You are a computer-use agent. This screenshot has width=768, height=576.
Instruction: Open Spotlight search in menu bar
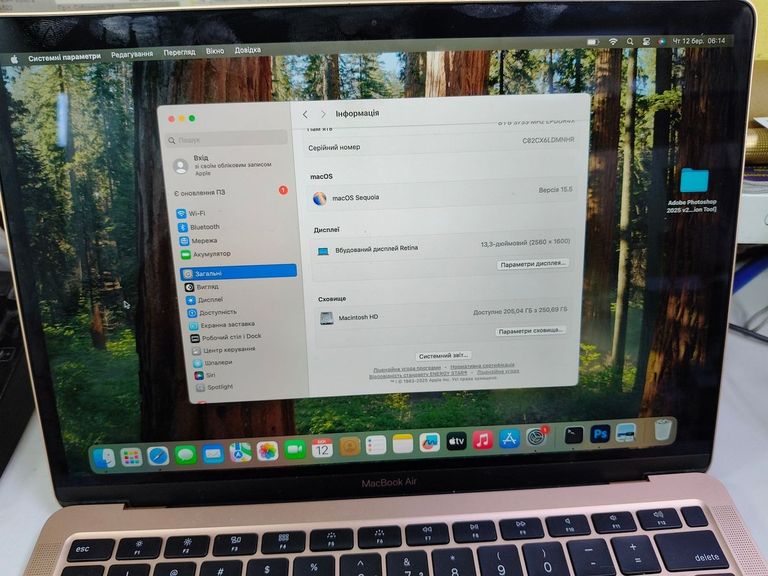click(x=630, y=42)
